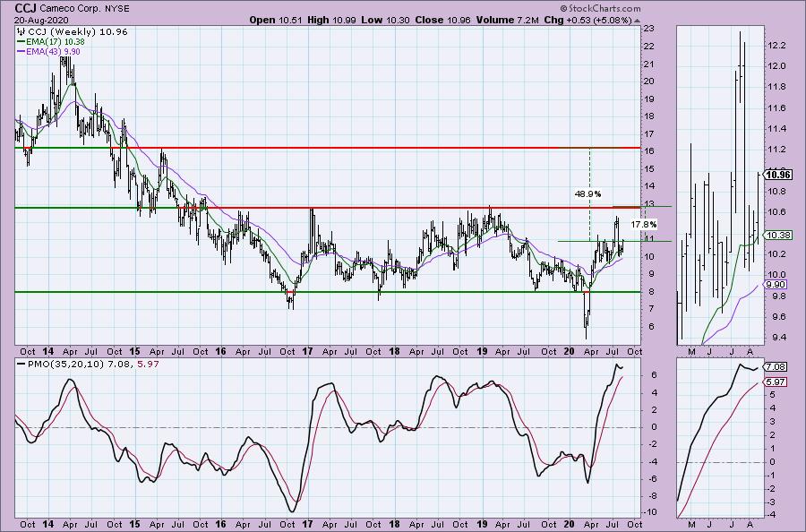Click the candlestick icon beside CCJ (Weekly) legend

pos(21,31)
